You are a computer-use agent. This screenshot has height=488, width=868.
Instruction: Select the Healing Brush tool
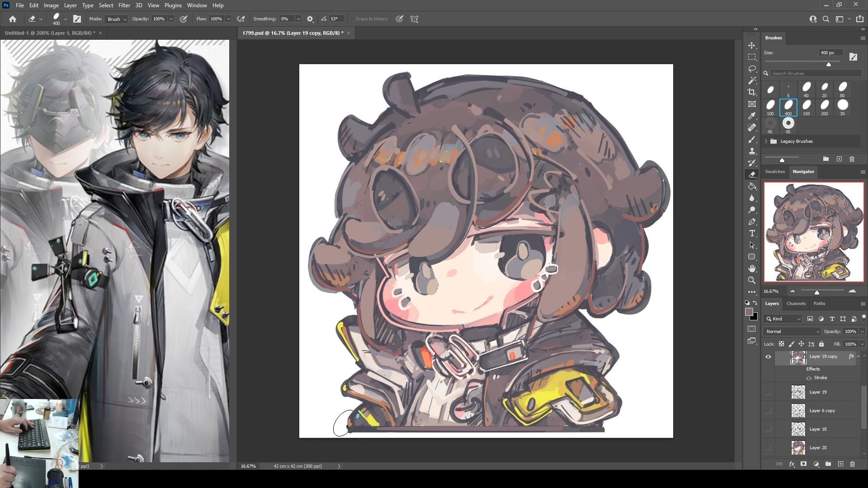752,127
